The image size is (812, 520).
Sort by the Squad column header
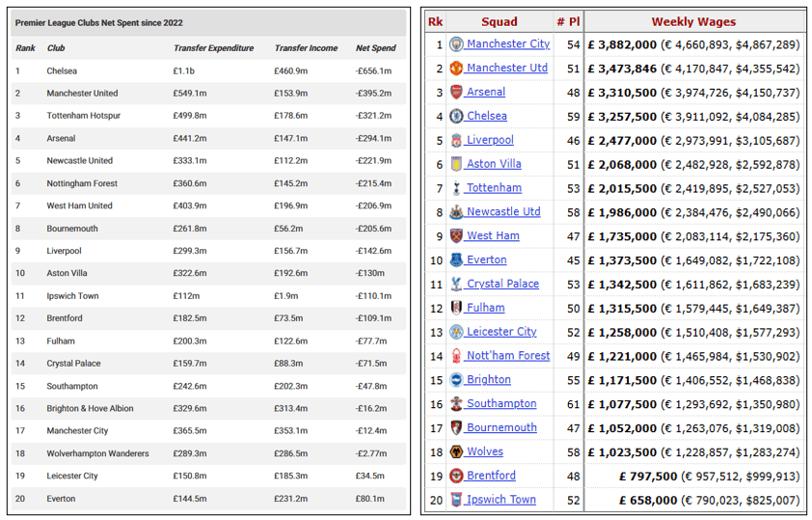(498, 21)
